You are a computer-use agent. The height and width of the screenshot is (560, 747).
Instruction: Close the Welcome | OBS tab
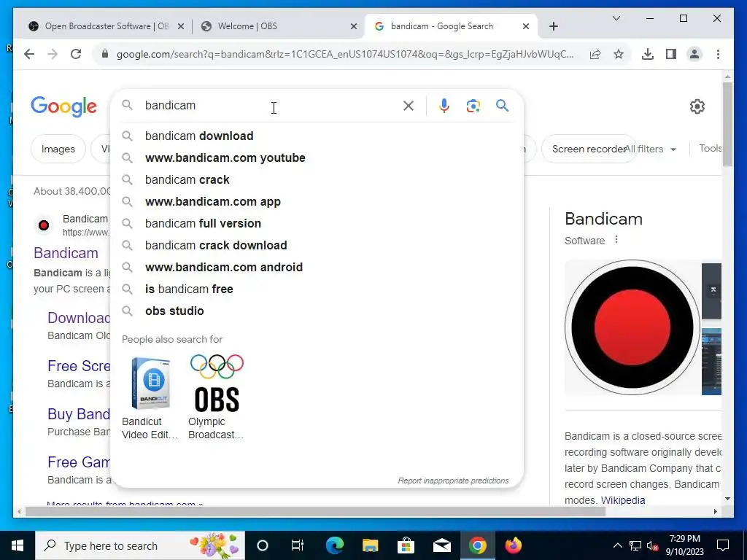coord(354,27)
